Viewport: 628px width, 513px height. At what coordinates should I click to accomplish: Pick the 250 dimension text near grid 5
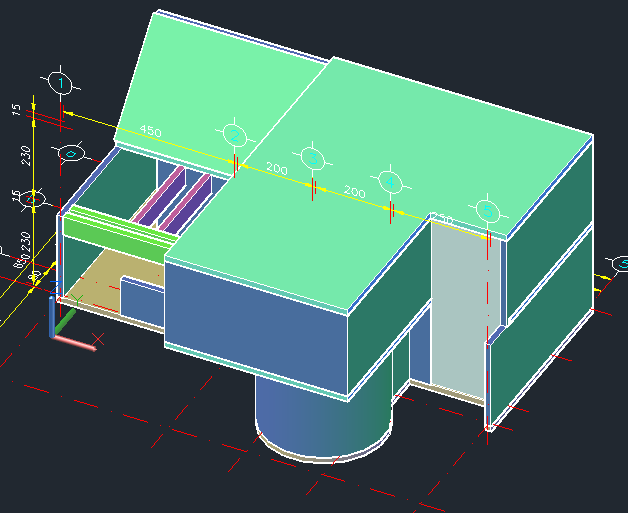pyautogui.click(x=441, y=218)
